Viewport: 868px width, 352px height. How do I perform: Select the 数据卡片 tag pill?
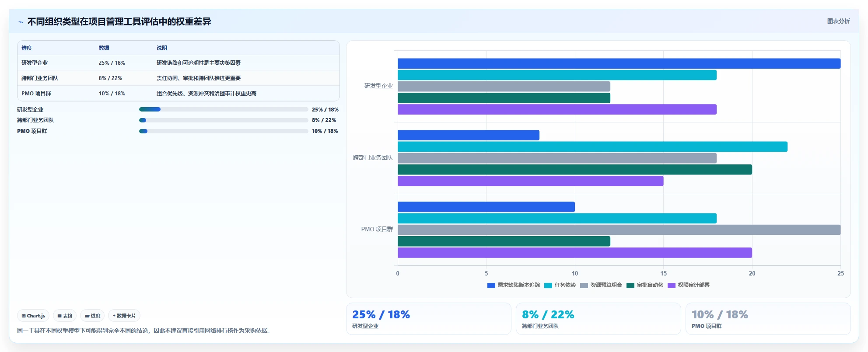click(x=124, y=316)
